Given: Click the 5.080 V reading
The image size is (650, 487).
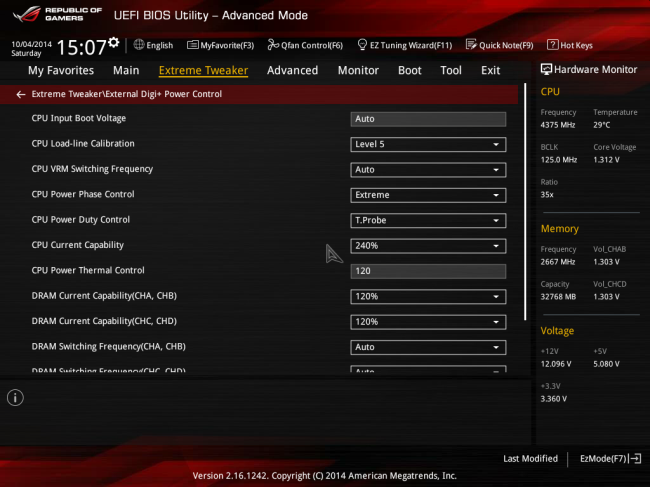Looking at the screenshot, I should click(606, 364).
